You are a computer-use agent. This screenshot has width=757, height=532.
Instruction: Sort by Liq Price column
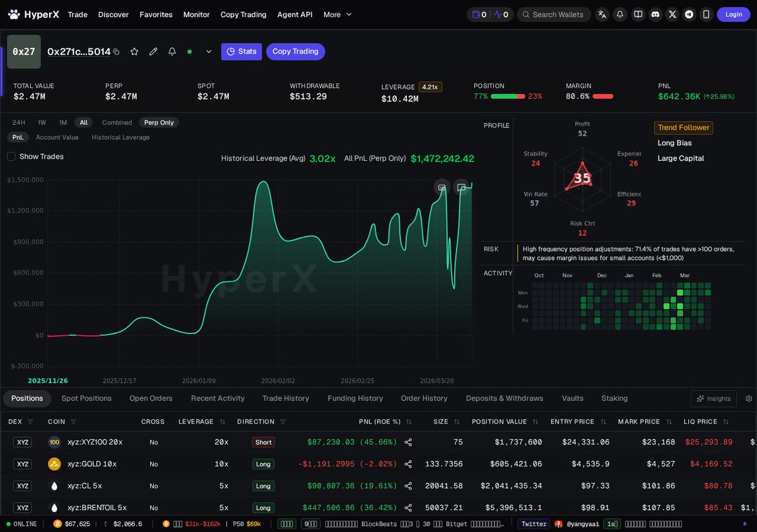pyautogui.click(x=726, y=422)
